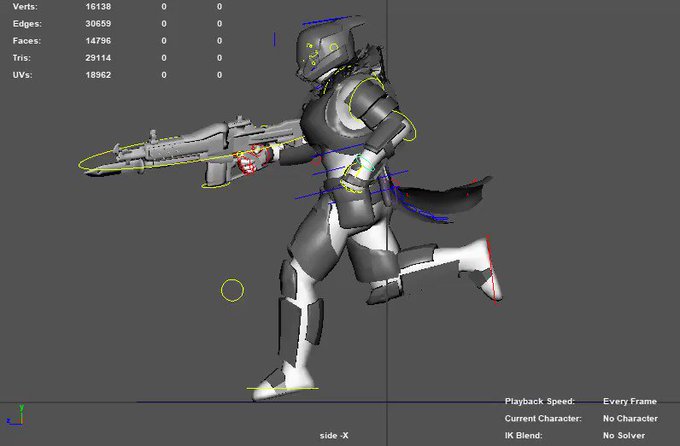Click the XYZ axis gizmo in the corner
The width and height of the screenshot is (680, 446).
coord(16,415)
